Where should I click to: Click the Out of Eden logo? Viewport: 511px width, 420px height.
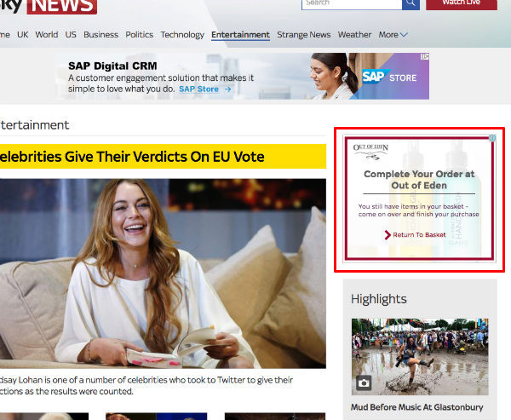[370, 152]
